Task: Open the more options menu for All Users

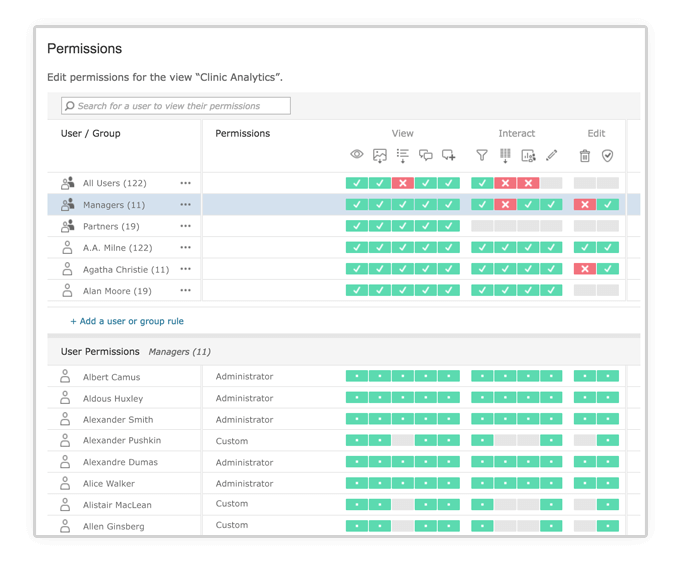Action: [x=185, y=183]
